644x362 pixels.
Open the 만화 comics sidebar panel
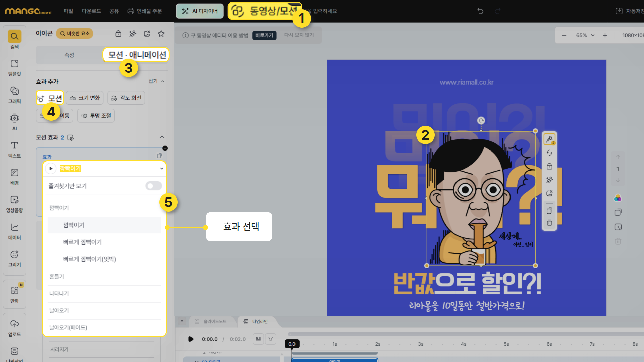[x=14, y=295]
